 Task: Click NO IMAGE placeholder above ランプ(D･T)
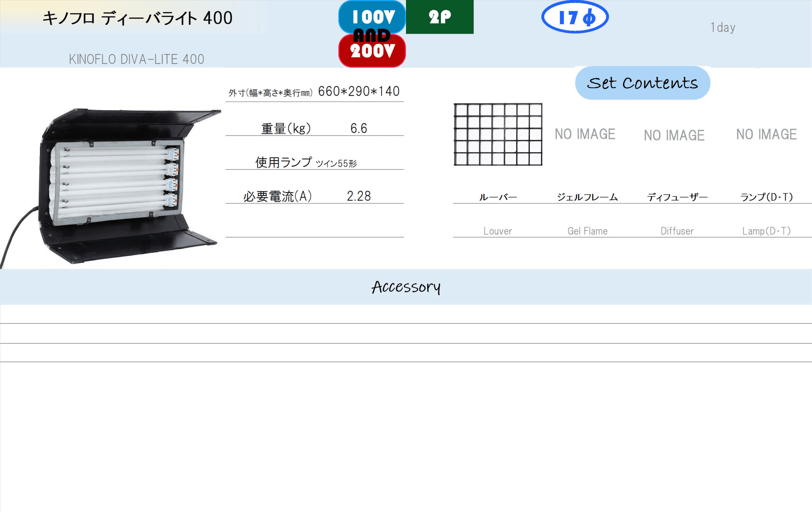click(x=766, y=134)
